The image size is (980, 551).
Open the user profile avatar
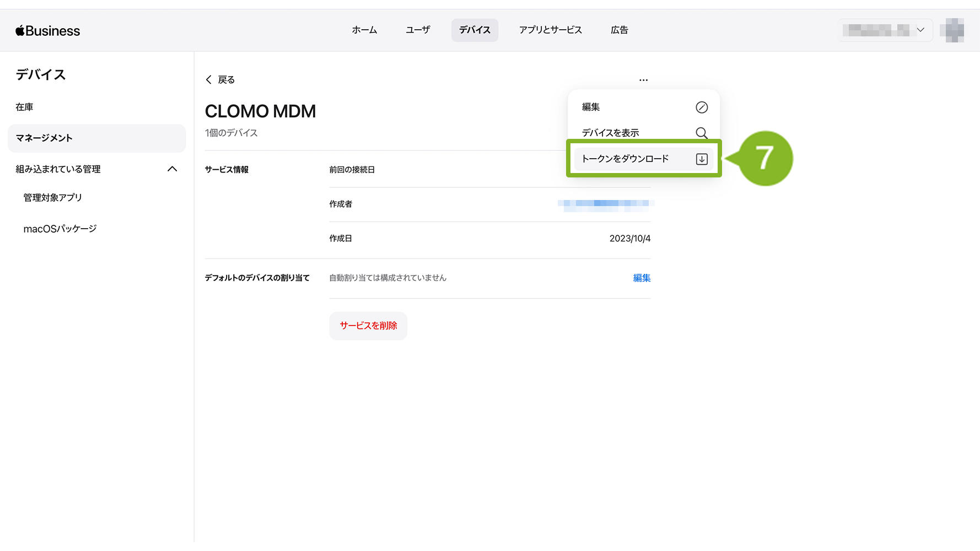pos(954,30)
